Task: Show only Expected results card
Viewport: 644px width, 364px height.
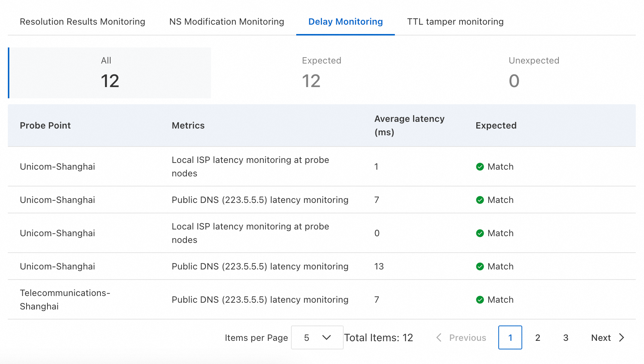Action: pos(321,73)
